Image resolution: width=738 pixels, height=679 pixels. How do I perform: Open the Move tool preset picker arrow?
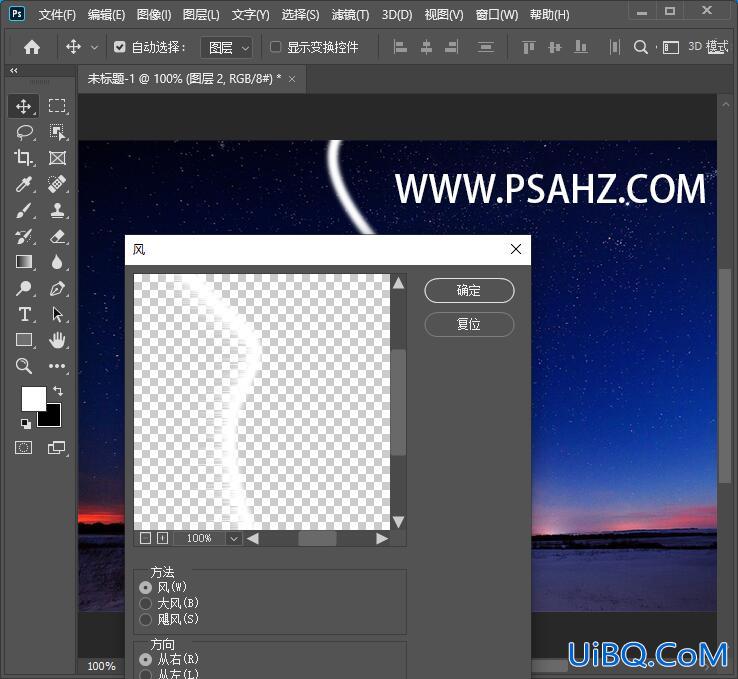click(94, 48)
